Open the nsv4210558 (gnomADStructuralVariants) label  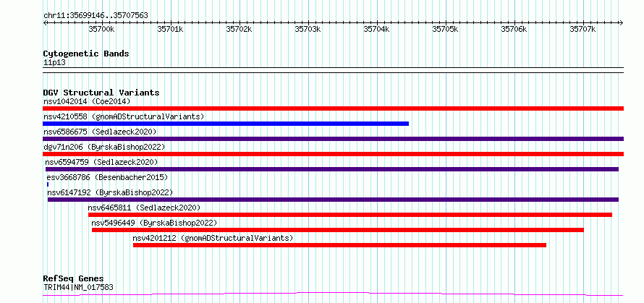(124, 116)
